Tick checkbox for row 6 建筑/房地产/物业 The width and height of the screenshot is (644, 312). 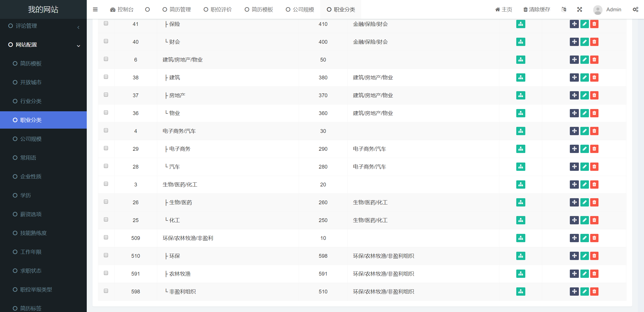pyautogui.click(x=106, y=59)
